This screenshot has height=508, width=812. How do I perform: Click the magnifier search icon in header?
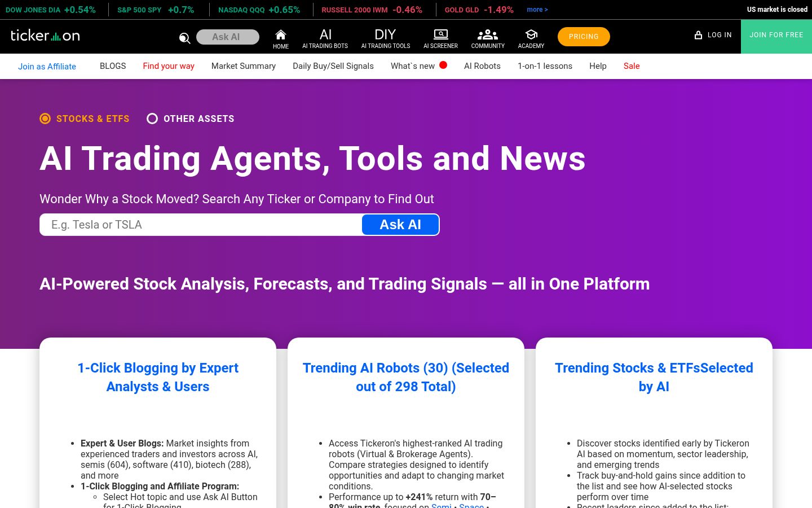click(x=184, y=38)
